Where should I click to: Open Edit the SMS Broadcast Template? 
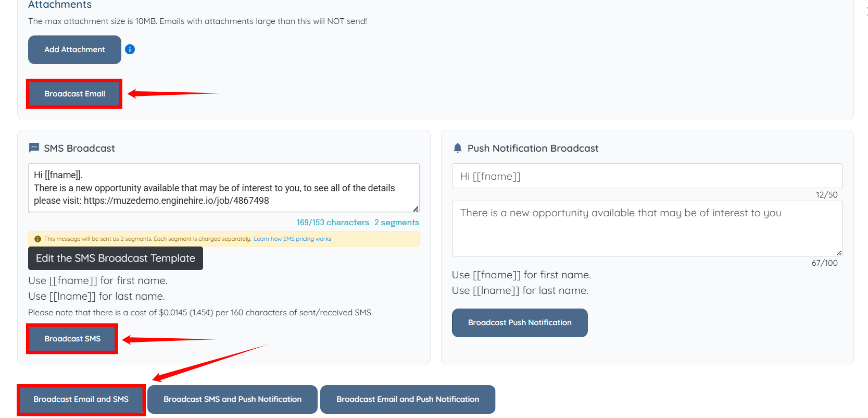[x=116, y=259]
